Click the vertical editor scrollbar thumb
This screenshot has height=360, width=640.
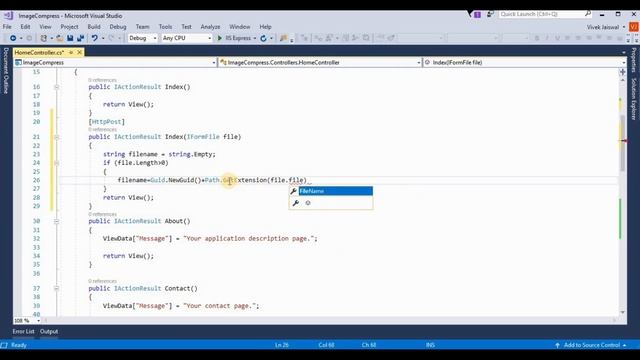(622, 143)
